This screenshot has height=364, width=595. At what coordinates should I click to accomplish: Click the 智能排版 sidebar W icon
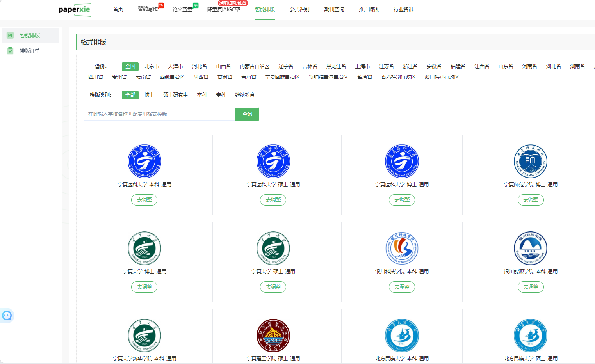(x=10, y=36)
